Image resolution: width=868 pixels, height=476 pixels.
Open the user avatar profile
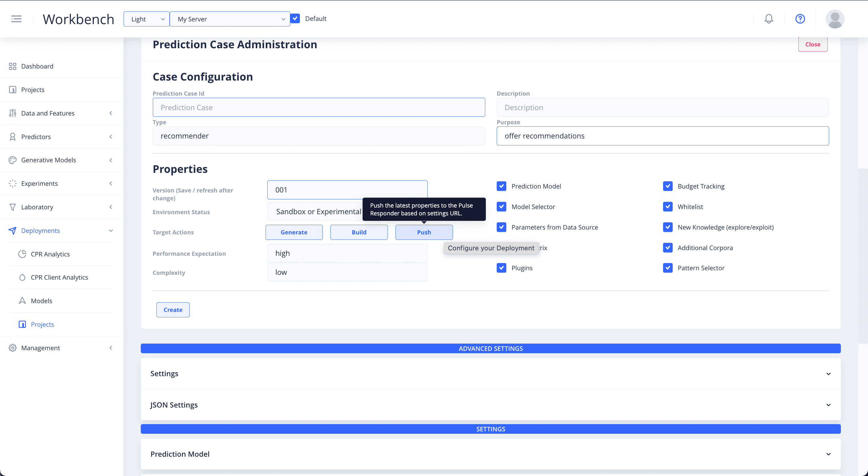coord(835,19)
